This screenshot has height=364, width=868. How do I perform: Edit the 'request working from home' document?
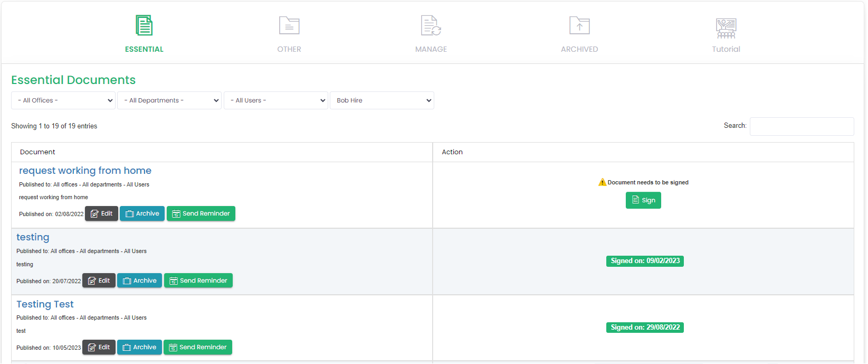point(101,214)
